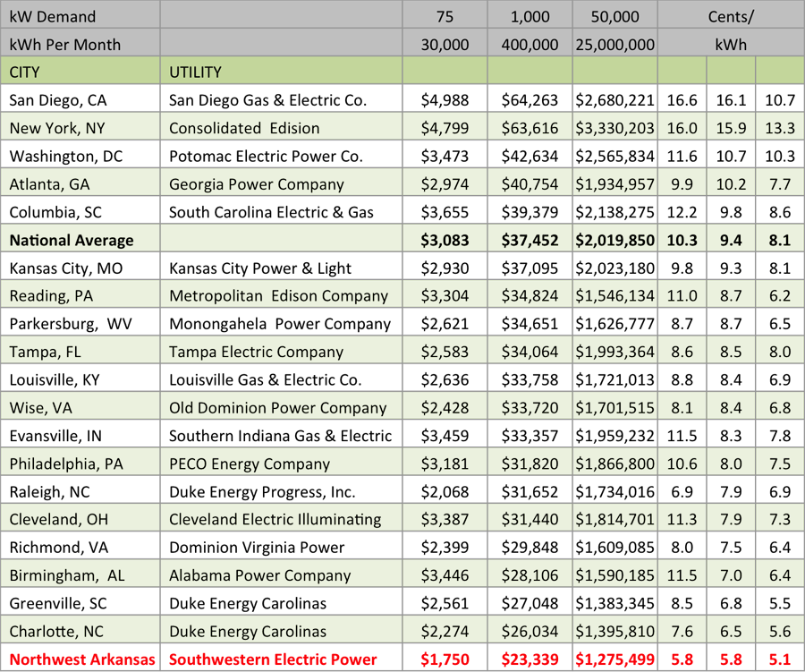
Task: Click the 'San Diego, CA' city cell
Action: point(80,99)
